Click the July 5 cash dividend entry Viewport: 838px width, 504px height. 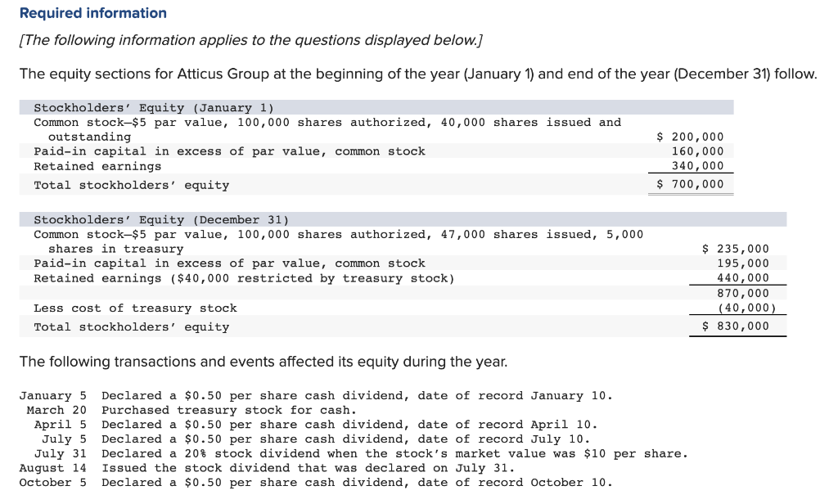click(x=316, y=439)
